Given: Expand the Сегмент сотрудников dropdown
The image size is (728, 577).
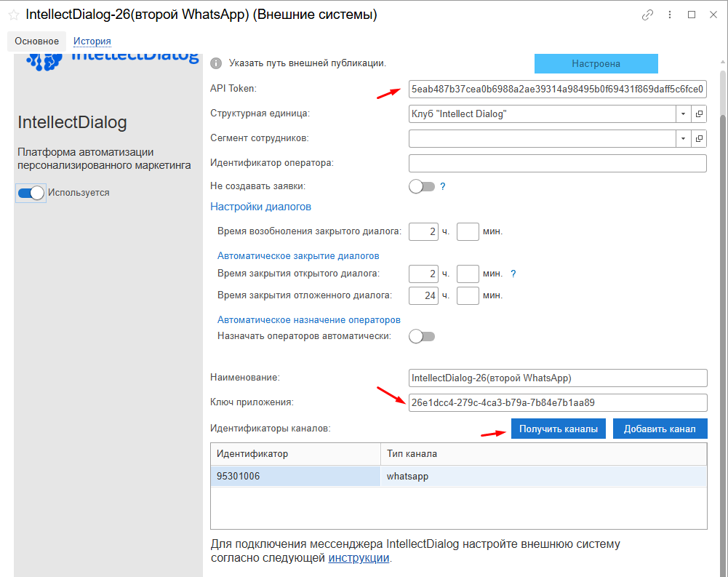Looking at the screenshot, I should coord(683,138).
